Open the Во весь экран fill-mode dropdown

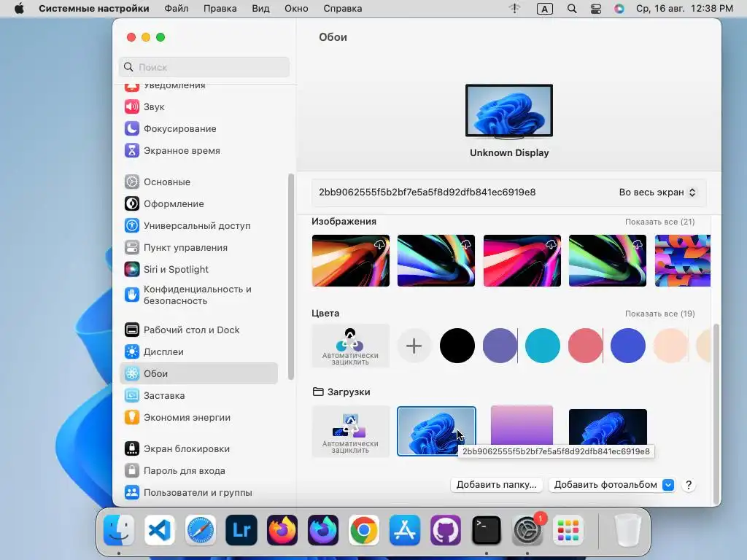[x=657, y=192]
